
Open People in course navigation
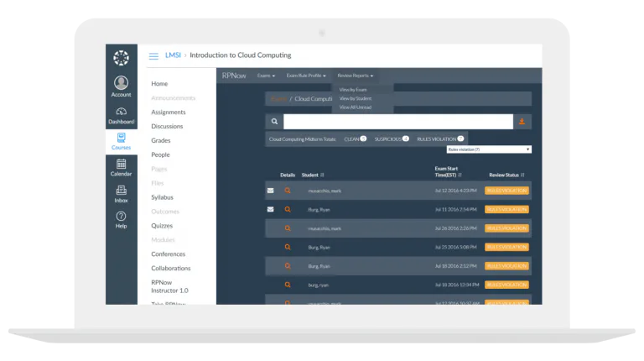(x=160, y=154)
